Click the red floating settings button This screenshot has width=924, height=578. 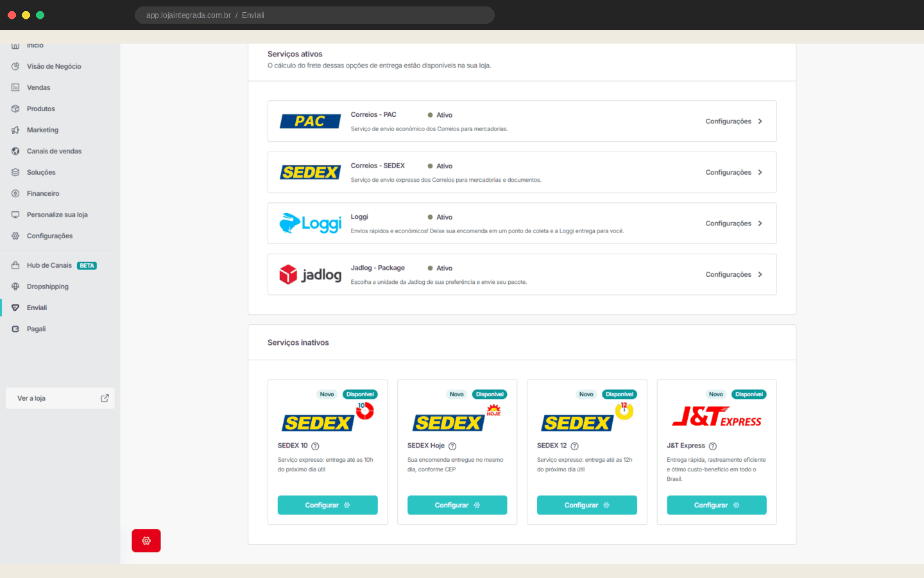146,541
